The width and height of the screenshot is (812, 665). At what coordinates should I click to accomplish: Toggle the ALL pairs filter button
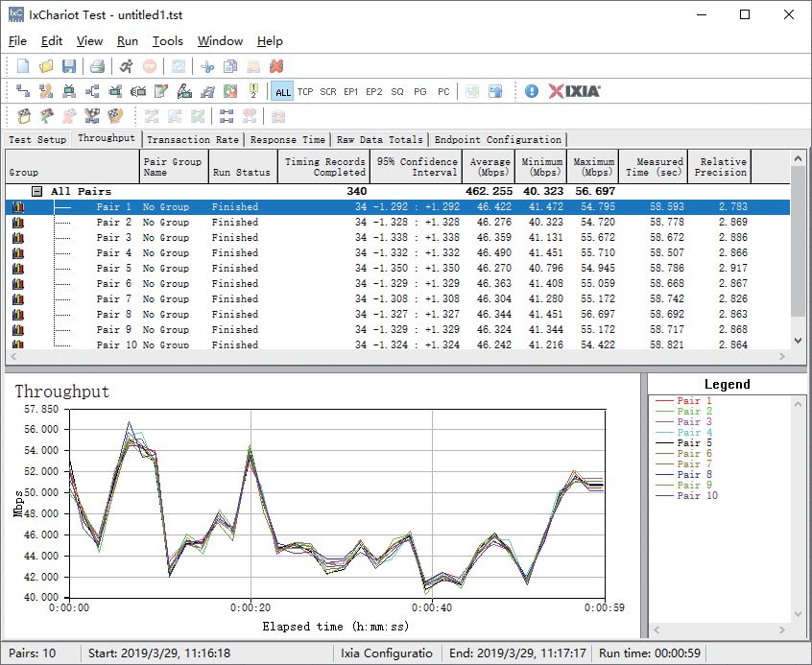282,92
